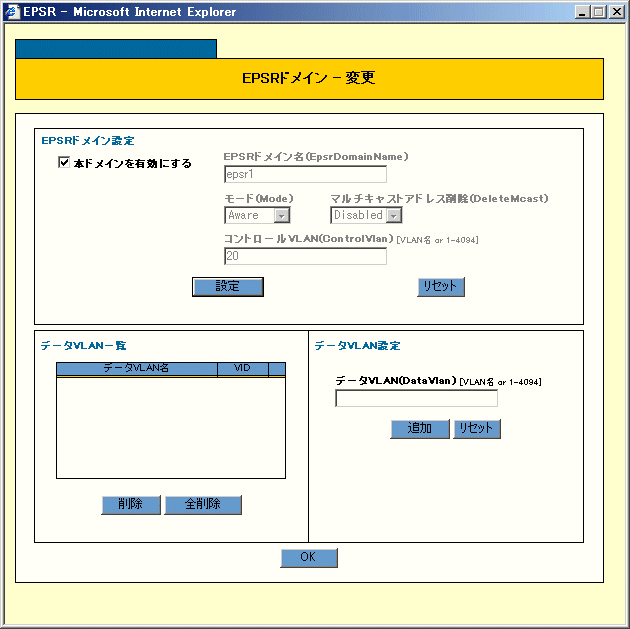Confirm with the OK button

[309, 558]
